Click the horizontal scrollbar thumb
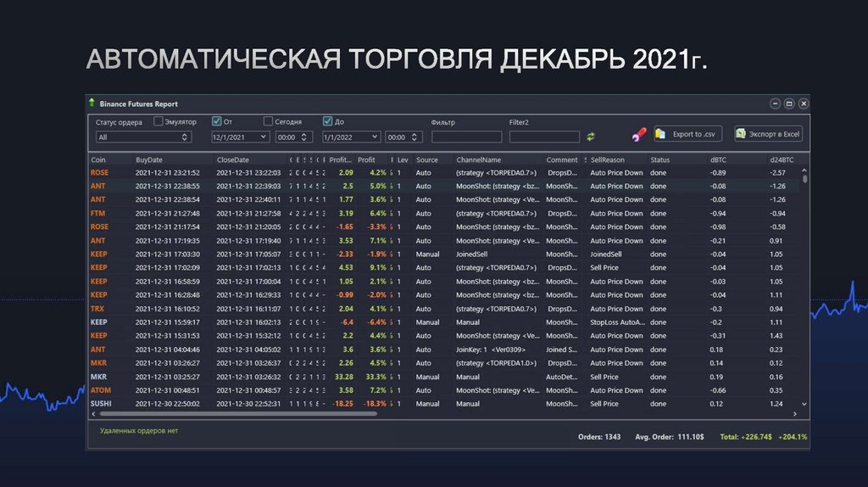The height and width of the screenshot is (487, 868). point(238,414)
